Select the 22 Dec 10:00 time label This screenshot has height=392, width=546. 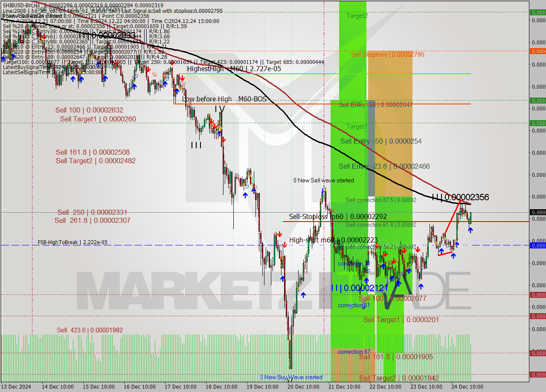[x=385, y=387]
